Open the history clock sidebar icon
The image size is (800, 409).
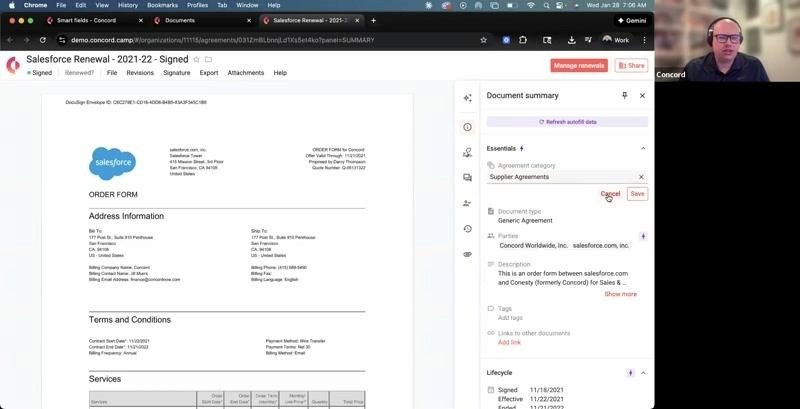pos(467,228)
